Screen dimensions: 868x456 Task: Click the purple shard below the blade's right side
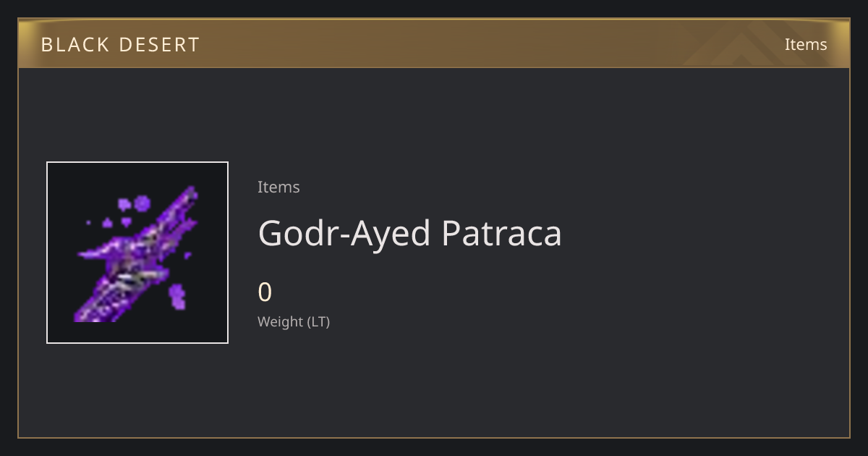(176, 295)
